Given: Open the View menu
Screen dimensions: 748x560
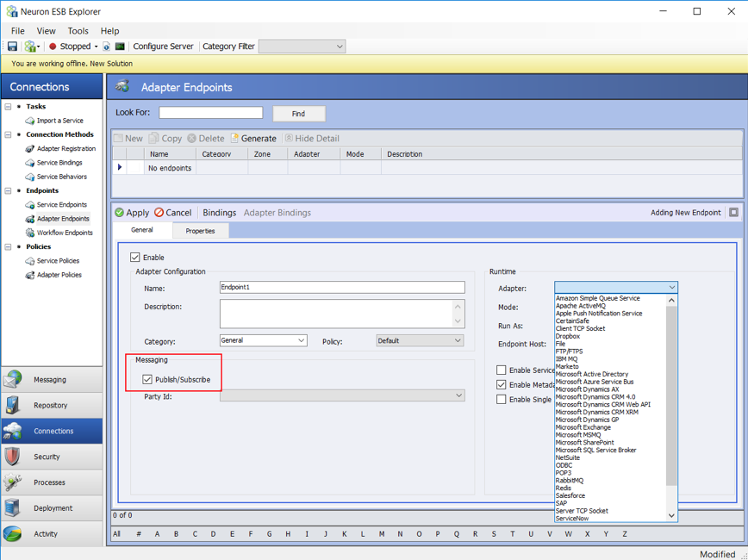Looking at the screenshot, I should (47, 31).
